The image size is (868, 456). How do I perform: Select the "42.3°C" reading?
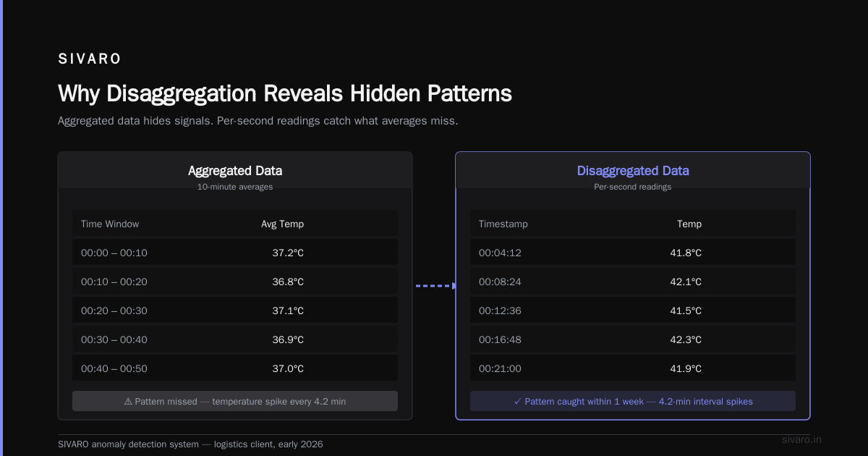(686, 339)
